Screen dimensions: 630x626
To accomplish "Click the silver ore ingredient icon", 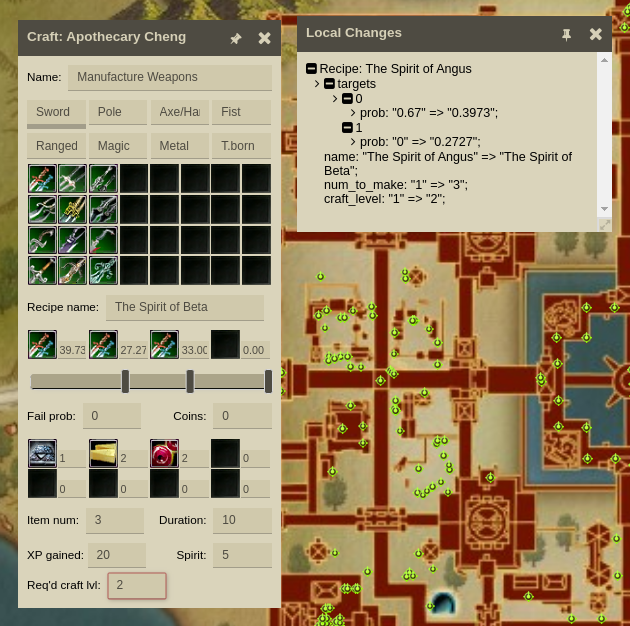I will [42, 453].
